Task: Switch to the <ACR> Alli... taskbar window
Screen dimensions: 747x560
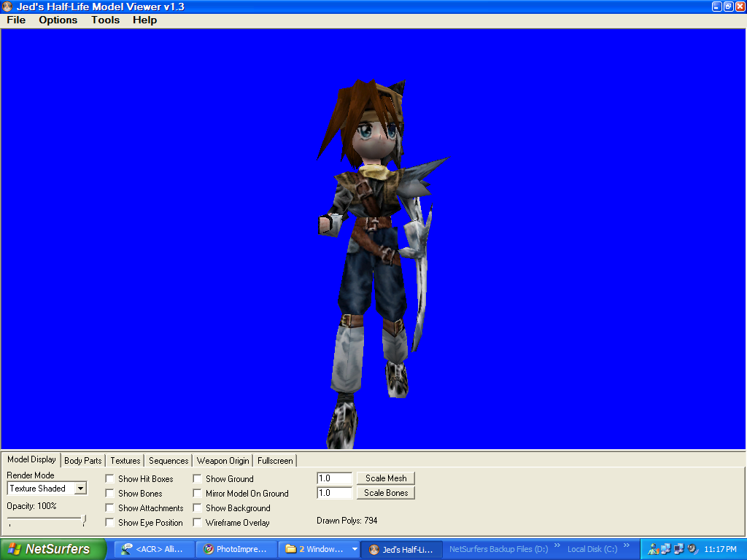Action: tap(156, 549)
